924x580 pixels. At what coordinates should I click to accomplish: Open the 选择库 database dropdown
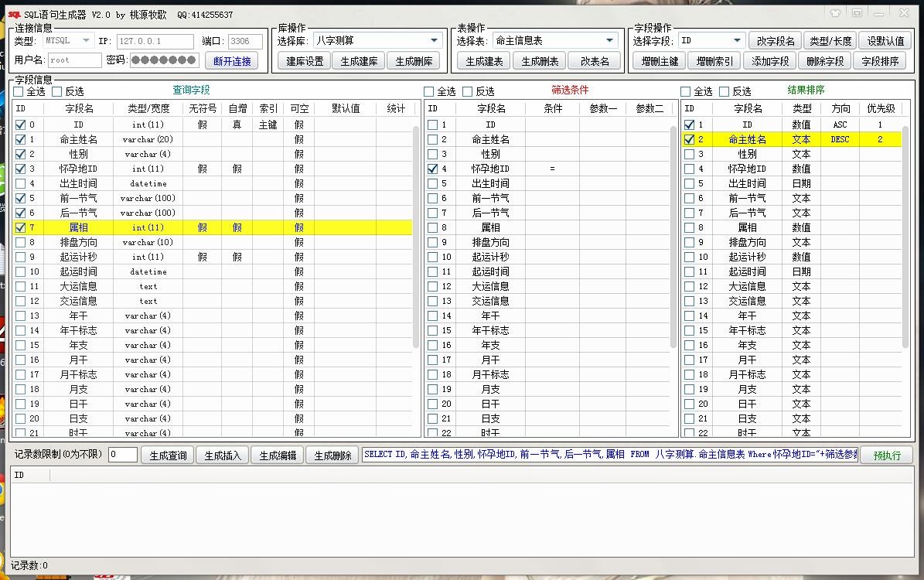point(435,41)
